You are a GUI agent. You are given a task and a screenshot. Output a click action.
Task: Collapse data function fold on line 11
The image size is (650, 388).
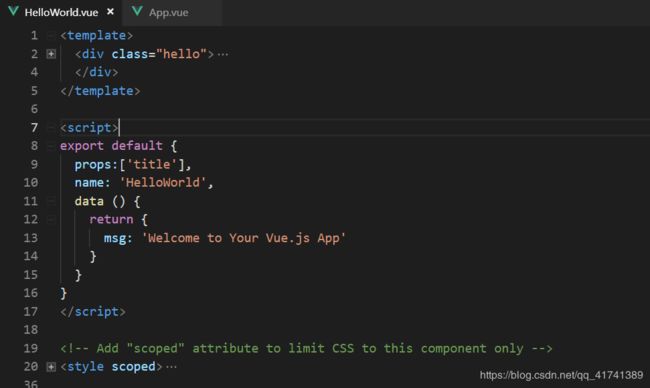click(x=51, y=201)
